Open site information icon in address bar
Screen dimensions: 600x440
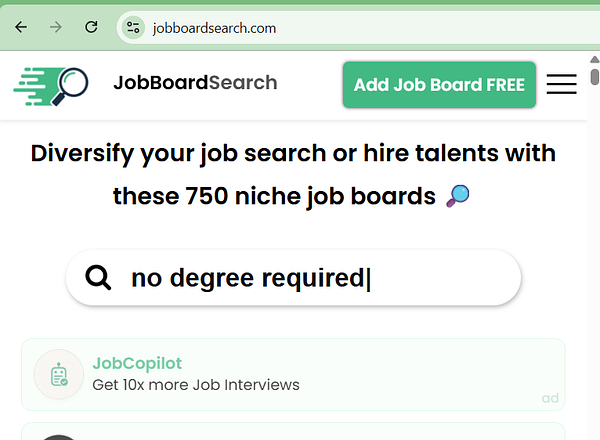pos(133,28)
